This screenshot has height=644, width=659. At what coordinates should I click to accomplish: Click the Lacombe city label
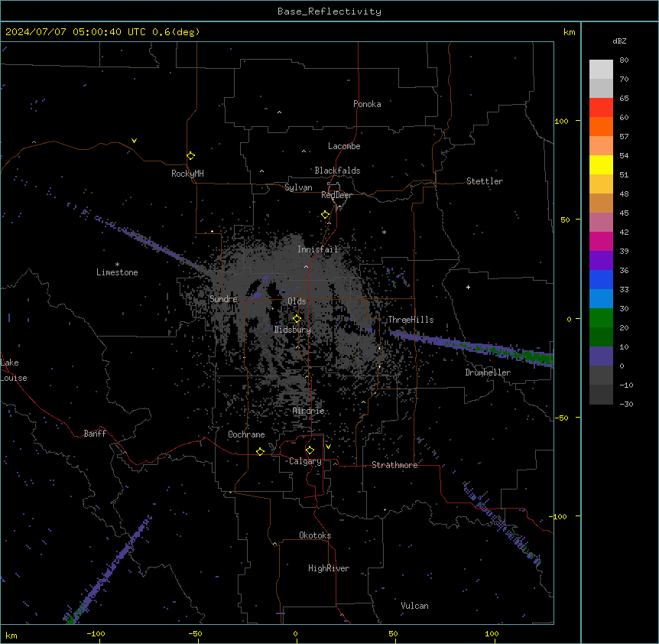point(344,146)
